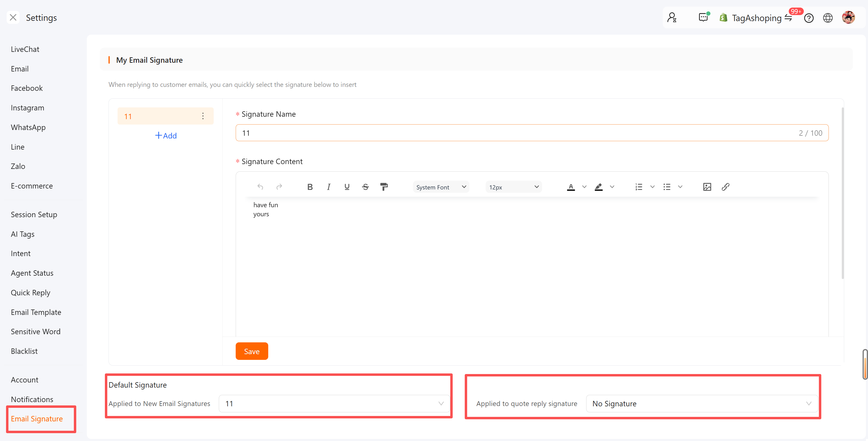Open quote reply signature dropdown
This screenshot has height=441, width=868.
702,404
